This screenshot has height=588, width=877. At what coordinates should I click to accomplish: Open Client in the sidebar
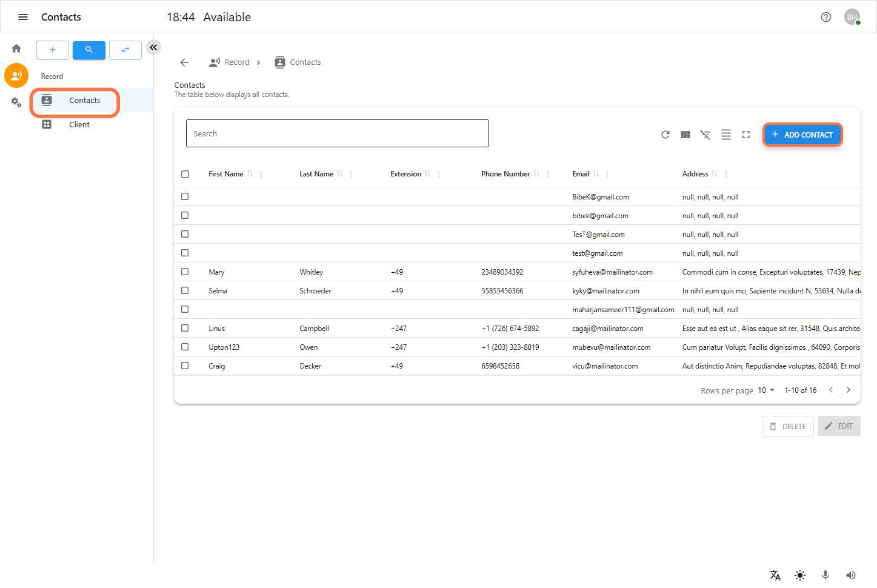tap(79, 124)
